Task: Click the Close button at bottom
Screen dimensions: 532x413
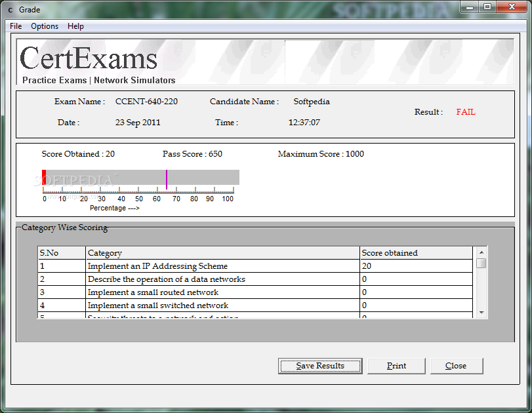Action: click(x=456, y=366)
